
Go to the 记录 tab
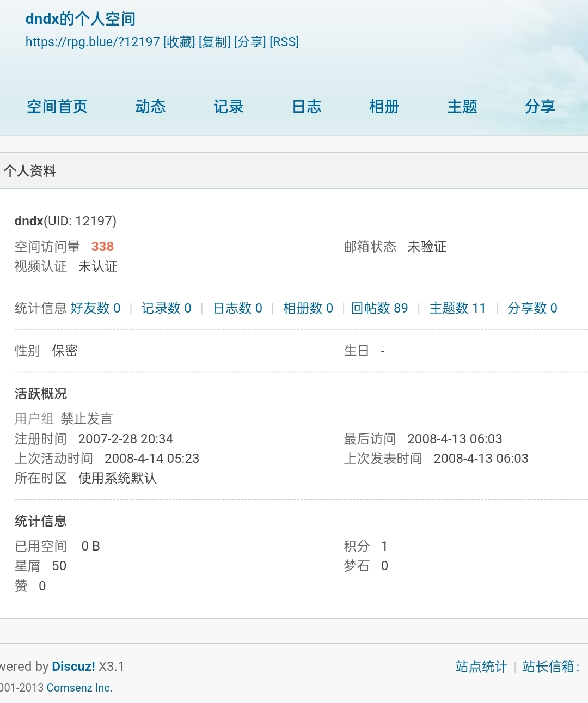coord(229,107)
